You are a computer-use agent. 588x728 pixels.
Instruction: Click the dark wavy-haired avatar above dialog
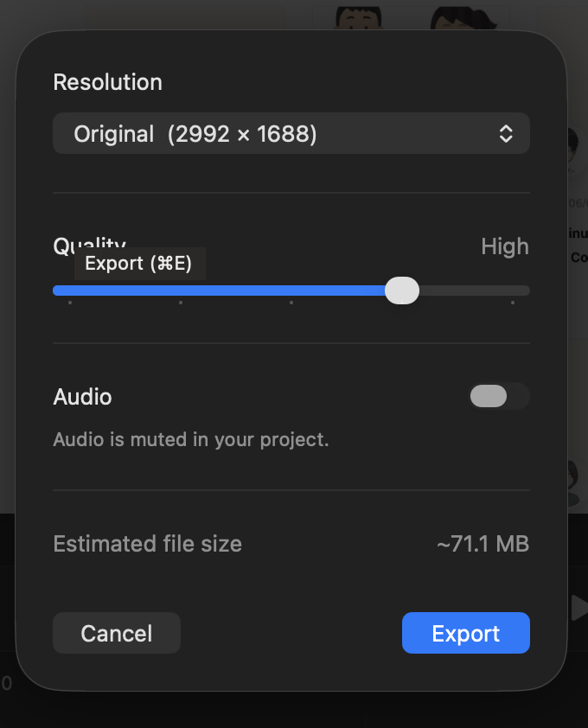pyautogui.click(x=463, y=17)
